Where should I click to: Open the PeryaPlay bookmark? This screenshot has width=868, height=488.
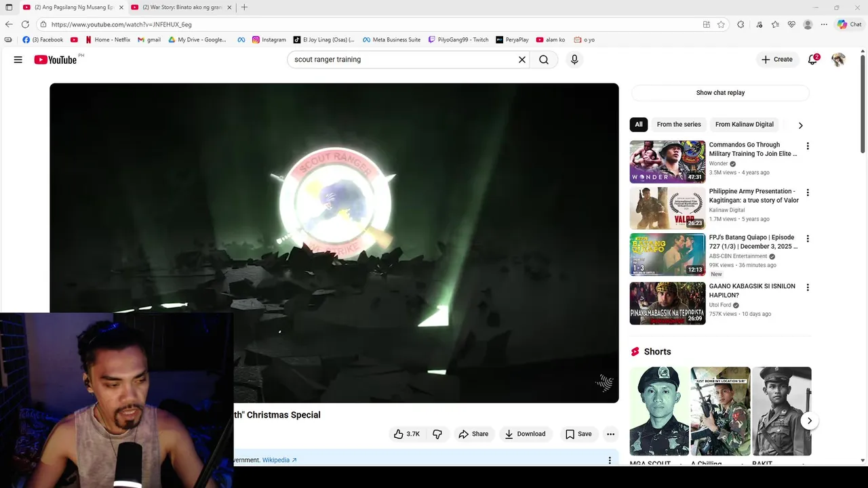512,40
